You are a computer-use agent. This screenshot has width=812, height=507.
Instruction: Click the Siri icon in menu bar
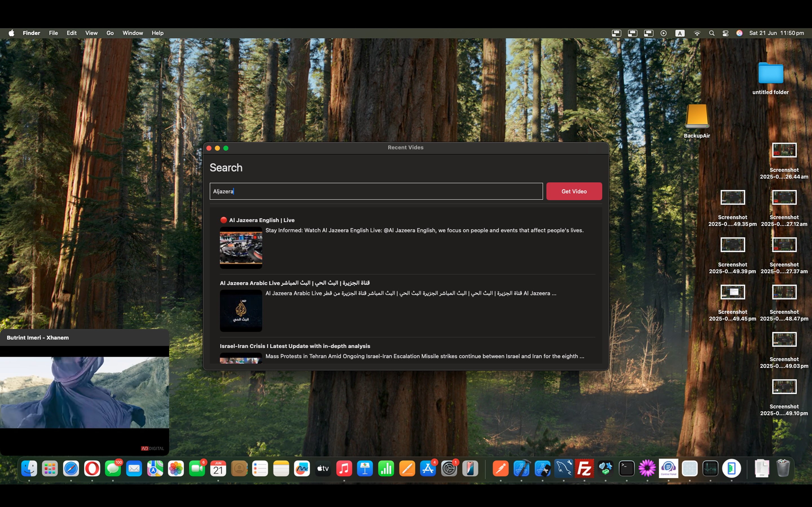739,33
